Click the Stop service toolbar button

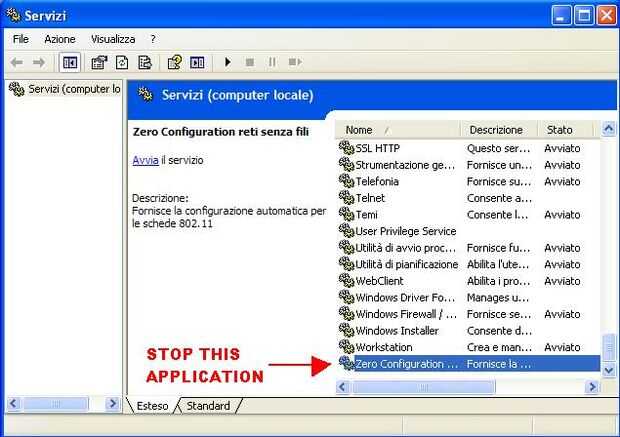(250, 62)
